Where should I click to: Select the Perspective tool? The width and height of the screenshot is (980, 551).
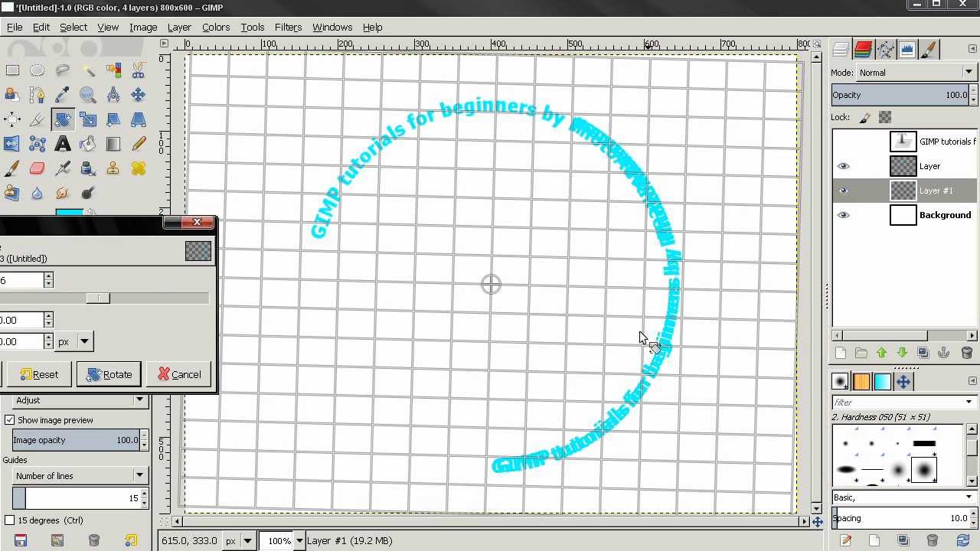pos(139,119)
